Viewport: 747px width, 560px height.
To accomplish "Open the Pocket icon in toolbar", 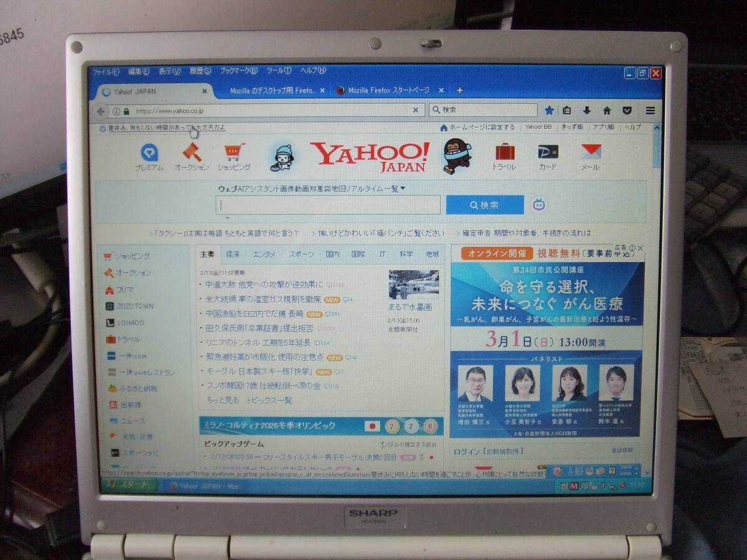I will 627,111.
